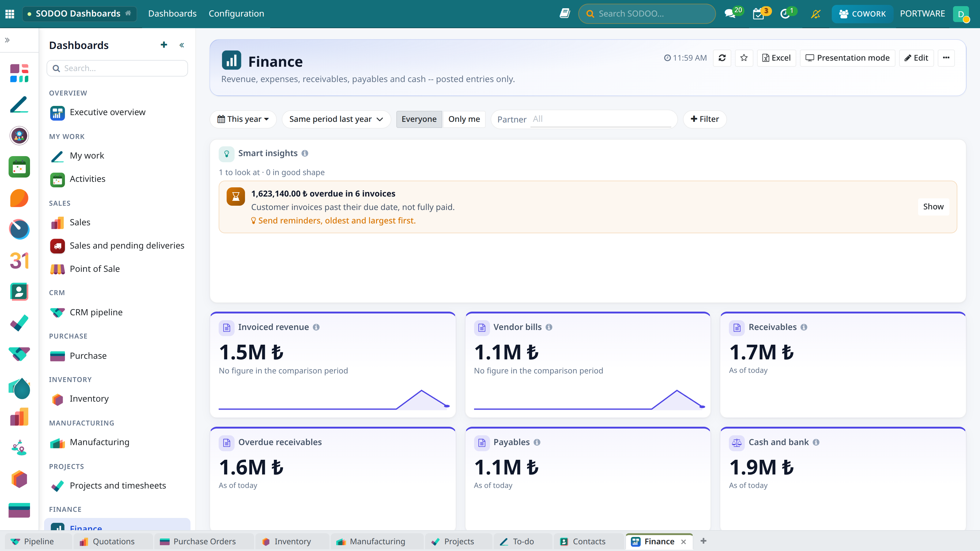980x551 pixels.
Task: Open the Sales bar chart icon in rail
Action: tap(19, 417)
